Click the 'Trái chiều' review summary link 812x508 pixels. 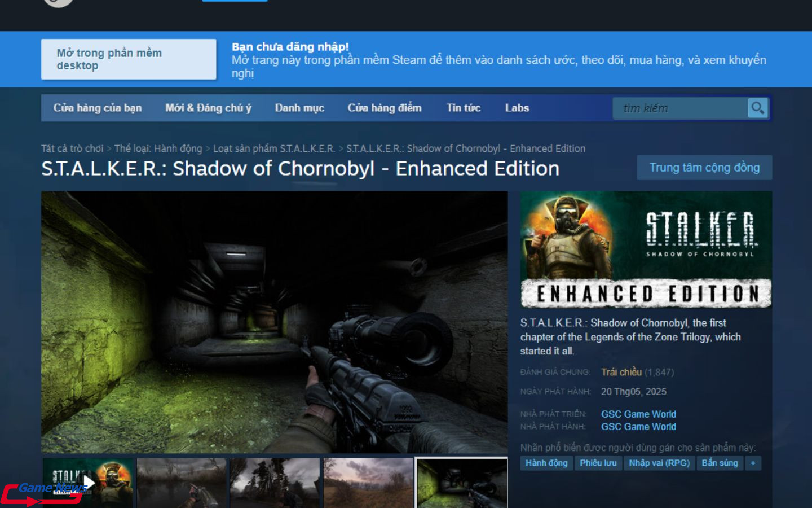click(x=621, y=372)
